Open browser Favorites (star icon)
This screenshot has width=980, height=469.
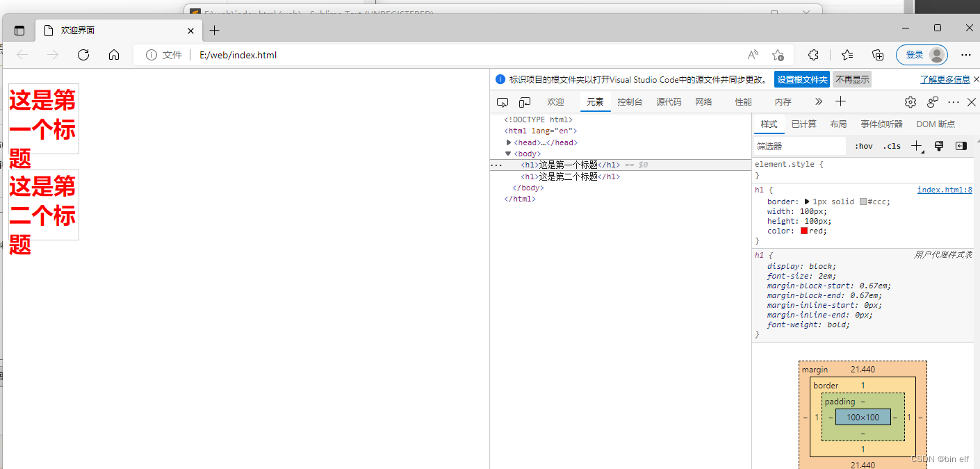click(x=847, y=54)
